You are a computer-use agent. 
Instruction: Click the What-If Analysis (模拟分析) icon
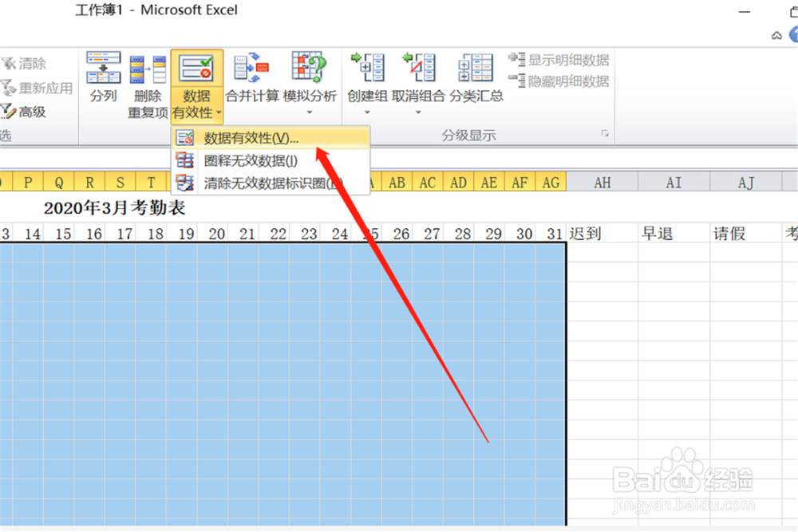click(x=309, y=67)
